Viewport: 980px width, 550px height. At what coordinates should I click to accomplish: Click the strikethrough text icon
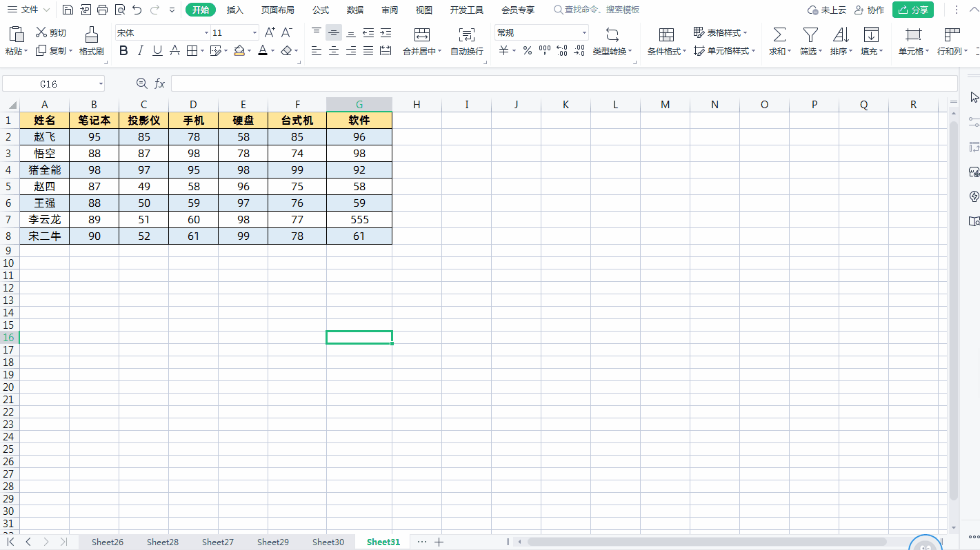click(175, 50)
